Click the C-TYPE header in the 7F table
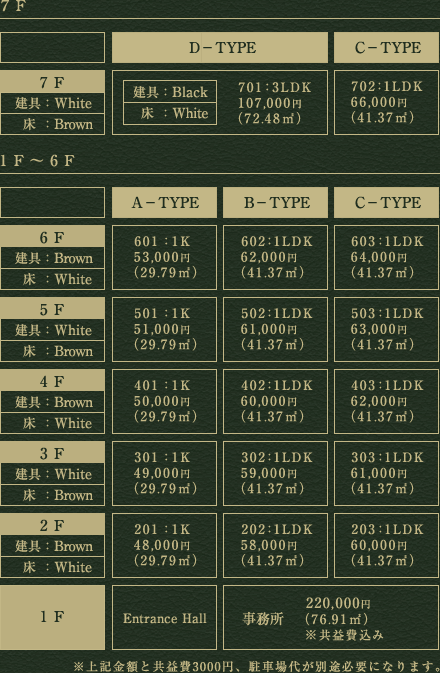Image resolution: width=440 pixels, height=673 pixels. (x=387, y=48)
